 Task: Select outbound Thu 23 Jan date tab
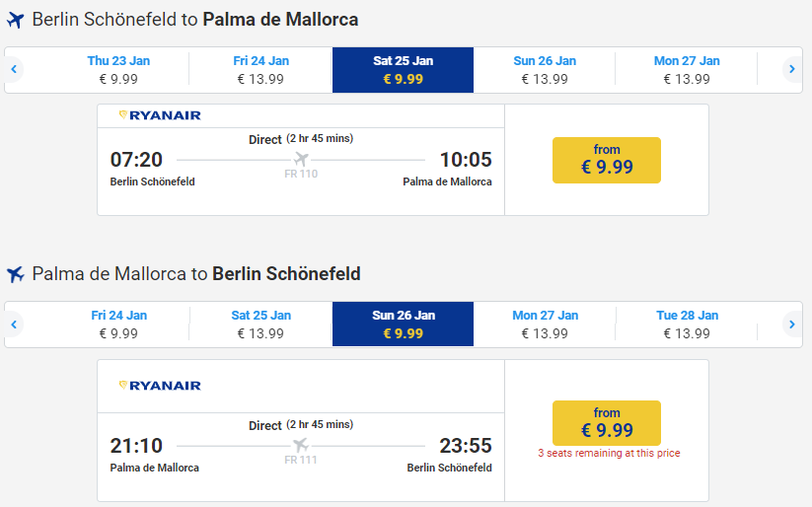(x=118, y=70)
